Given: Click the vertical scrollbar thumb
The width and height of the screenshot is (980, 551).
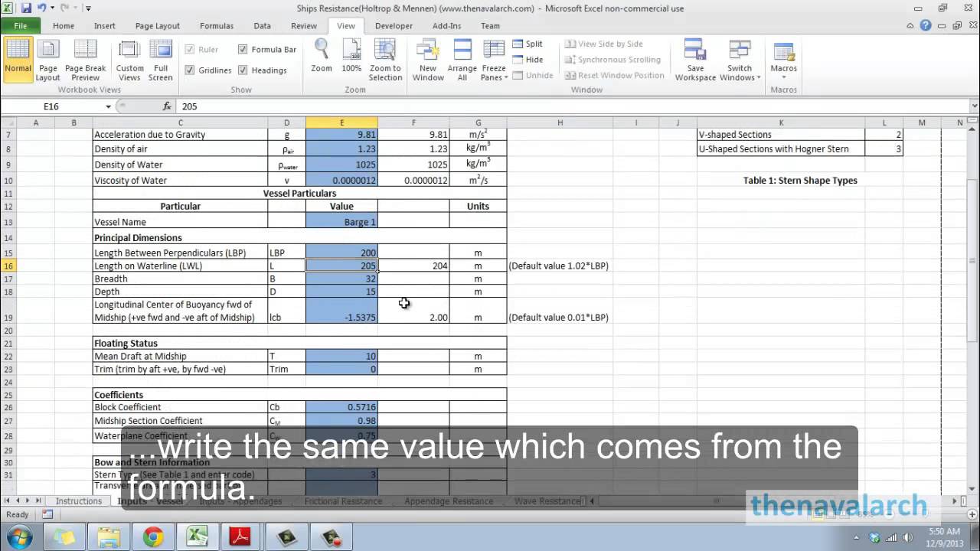Looking at the screenshot, I should pyautogui.click(x=973, y=259).
